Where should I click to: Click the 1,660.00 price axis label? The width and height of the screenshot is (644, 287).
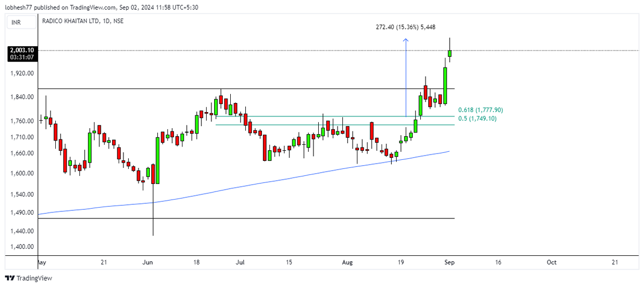click(x=23, y=153)
